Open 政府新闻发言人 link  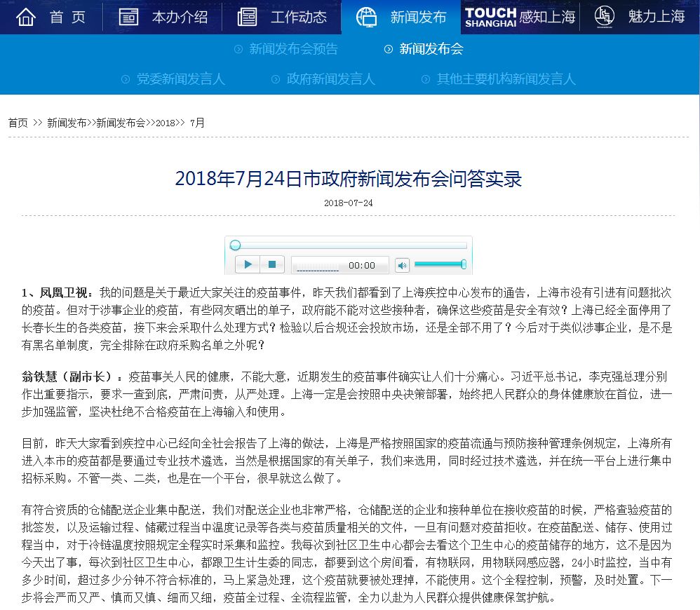330,79
